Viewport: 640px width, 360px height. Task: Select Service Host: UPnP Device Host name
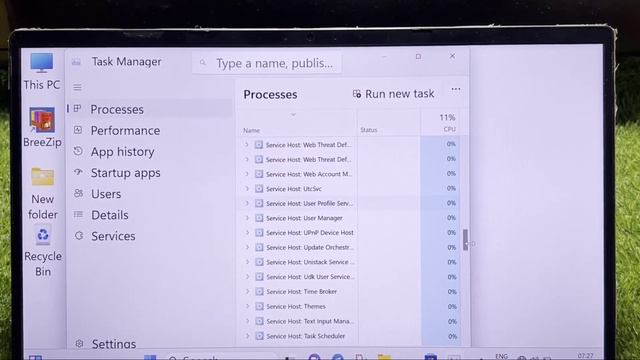pos(310,233)
